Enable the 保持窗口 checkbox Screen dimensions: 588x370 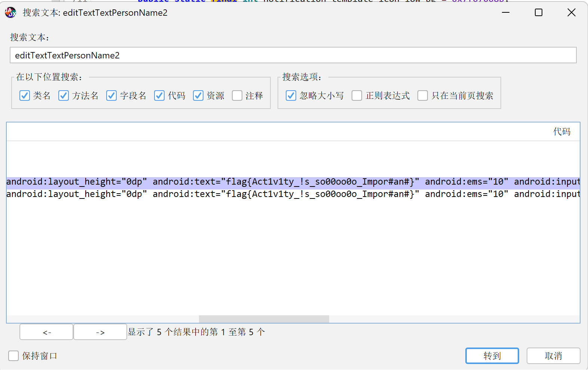tap(13, 356)
